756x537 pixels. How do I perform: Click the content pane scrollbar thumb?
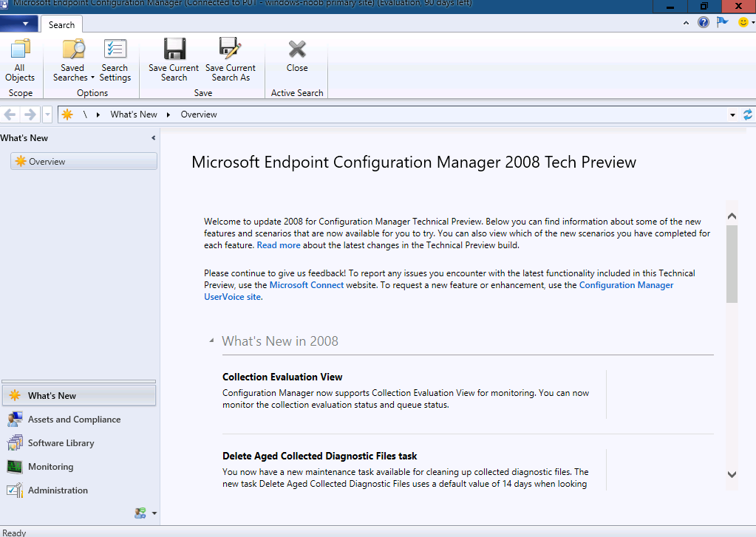(732, 264)
